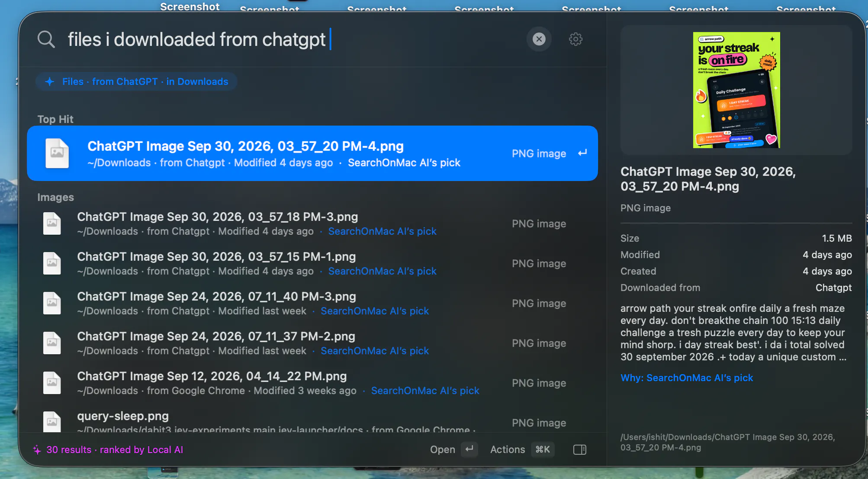
Task: Select ChatGPT Image Sep 24 07_11_40 PM-3.png result
Action: click(x=312, y=303)
